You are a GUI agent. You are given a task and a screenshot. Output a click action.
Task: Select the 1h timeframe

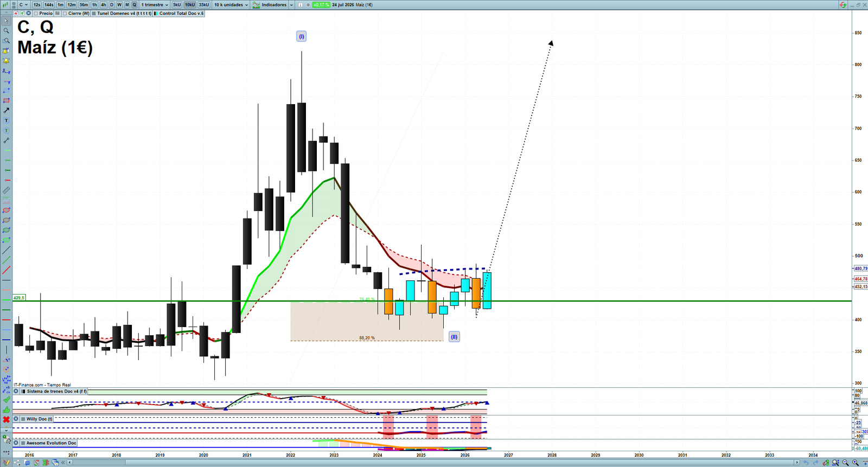coord(94,5)
